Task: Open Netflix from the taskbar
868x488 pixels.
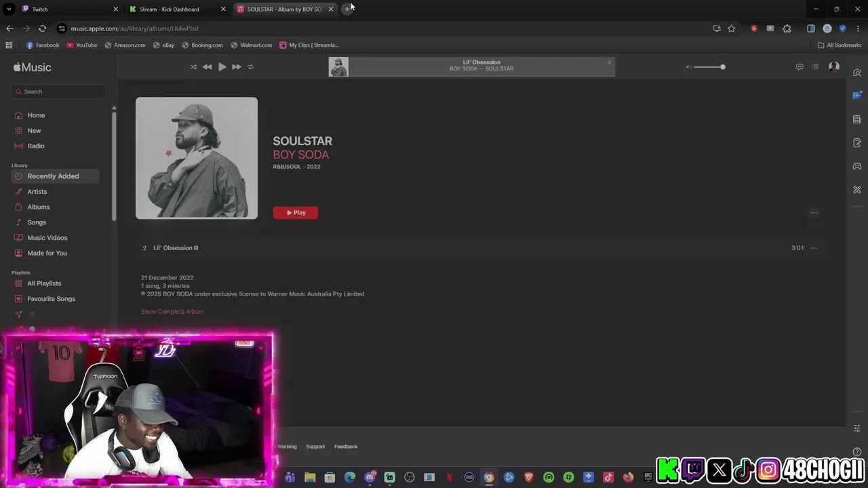Action: point(449,477)
